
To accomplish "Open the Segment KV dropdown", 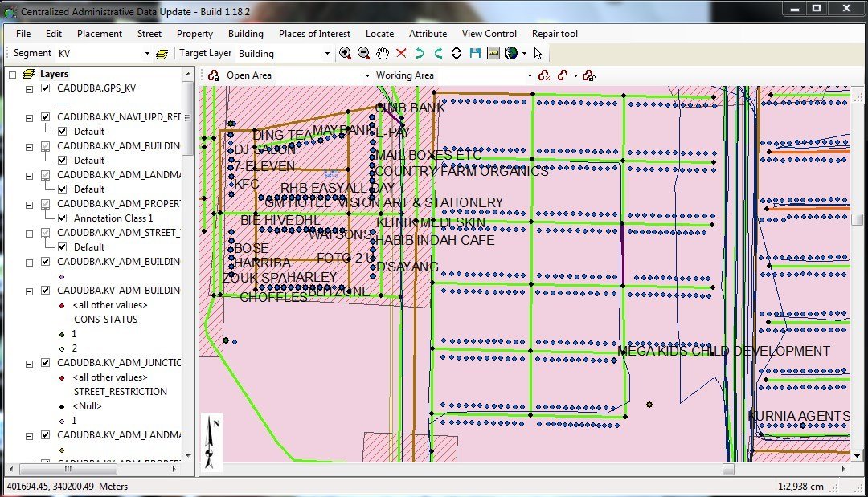I will coord(147,54).
